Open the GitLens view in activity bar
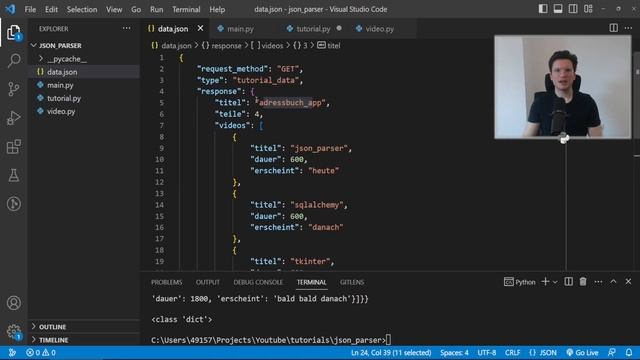 [x=13, y=204]
